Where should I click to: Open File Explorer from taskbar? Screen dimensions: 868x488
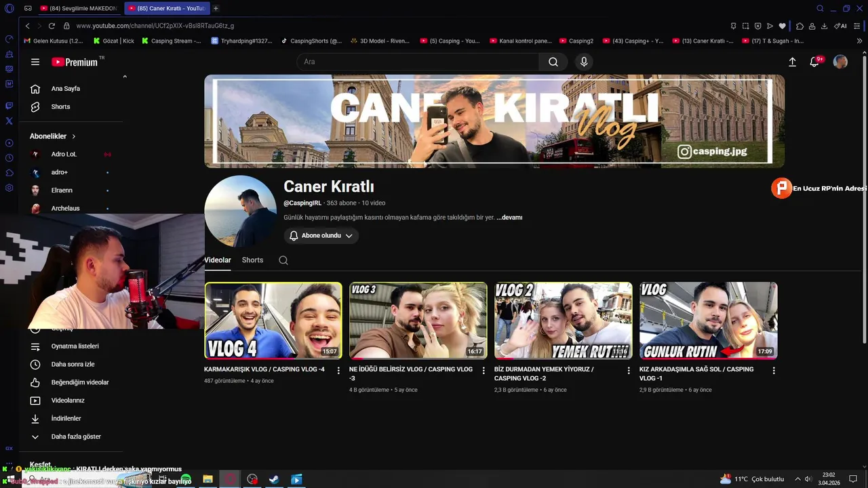pyautogui.click(x=208, y=479)
